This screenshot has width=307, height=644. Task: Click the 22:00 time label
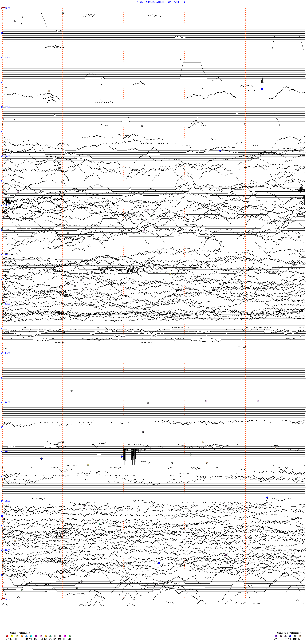[x=8, y=550]
